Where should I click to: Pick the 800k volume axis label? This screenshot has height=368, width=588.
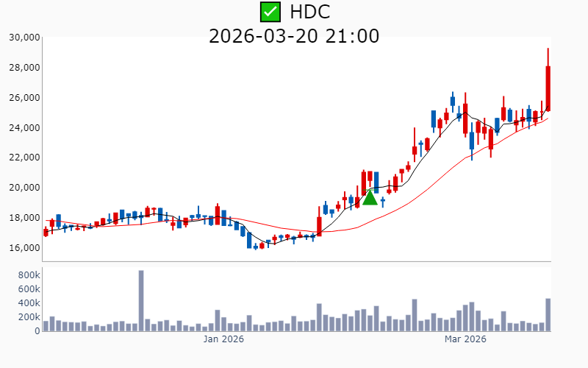[x=26, y=275]
